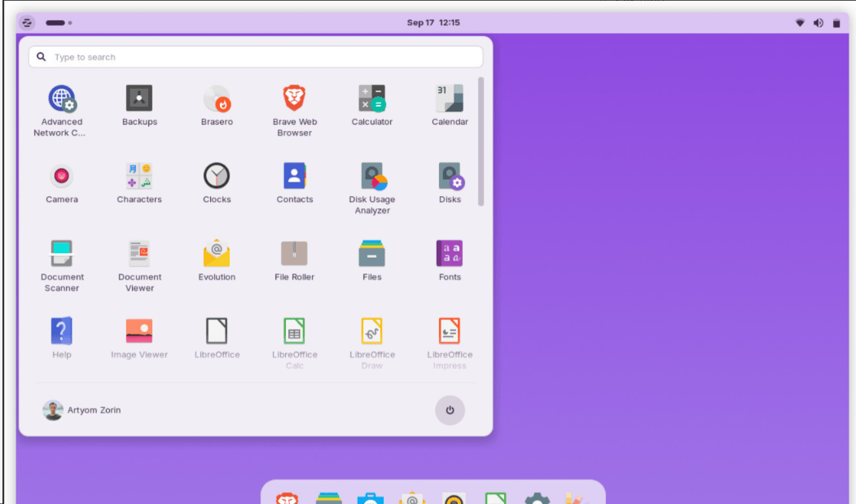Open Artyom Zorin user account
Screen dimensions: 856x504
(82, 410)
